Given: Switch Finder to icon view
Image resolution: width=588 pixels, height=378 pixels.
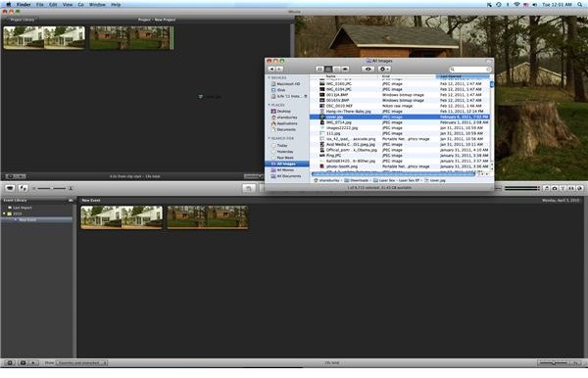Looking at the screenshot, I should (319, 69).
